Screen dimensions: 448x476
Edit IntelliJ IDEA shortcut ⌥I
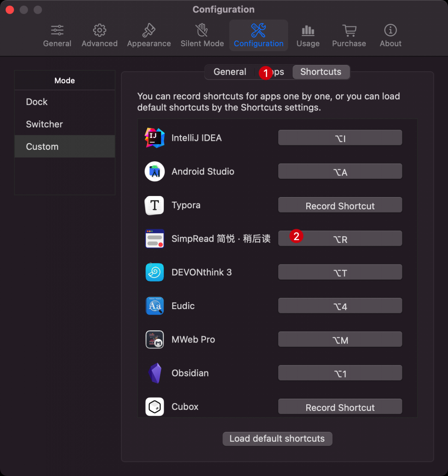[x=340, y=138]
